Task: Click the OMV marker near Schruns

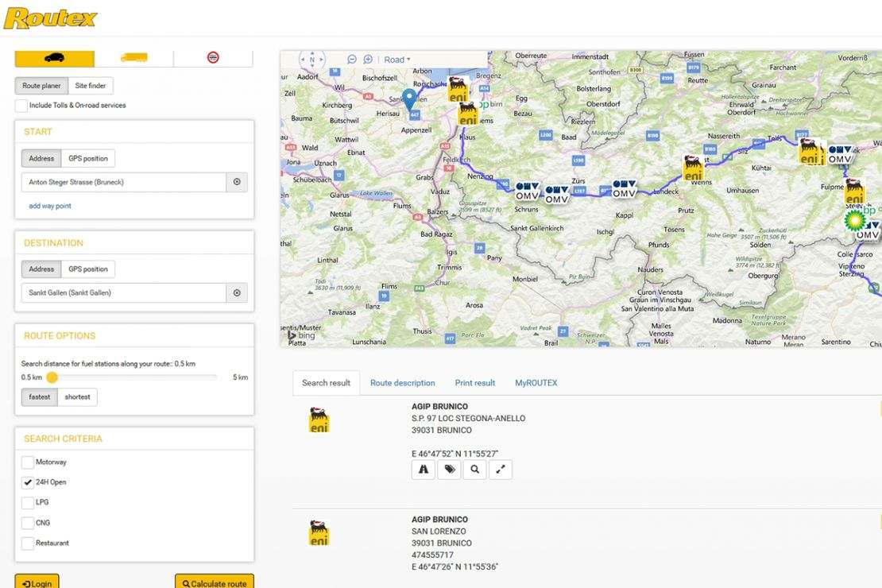Action: [x=527, y=191]
